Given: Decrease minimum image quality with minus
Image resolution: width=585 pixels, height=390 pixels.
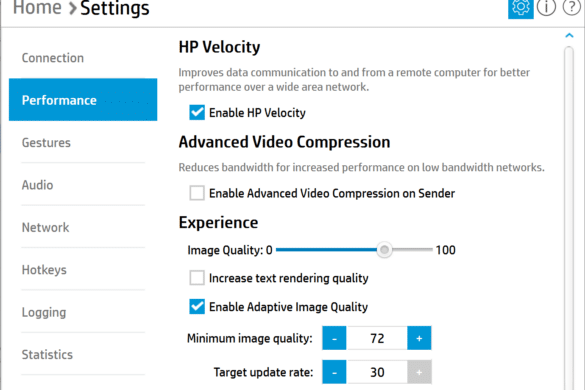Looking at the screenshot, I should (x=334, y=338).
